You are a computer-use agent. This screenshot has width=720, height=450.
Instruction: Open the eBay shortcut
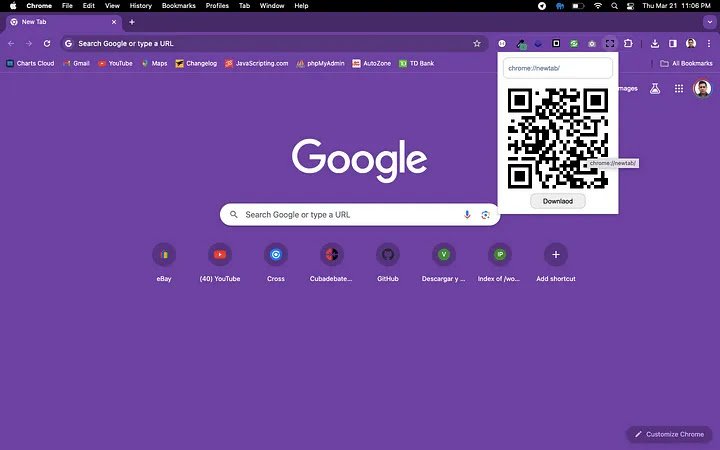(x=164, y=263)
